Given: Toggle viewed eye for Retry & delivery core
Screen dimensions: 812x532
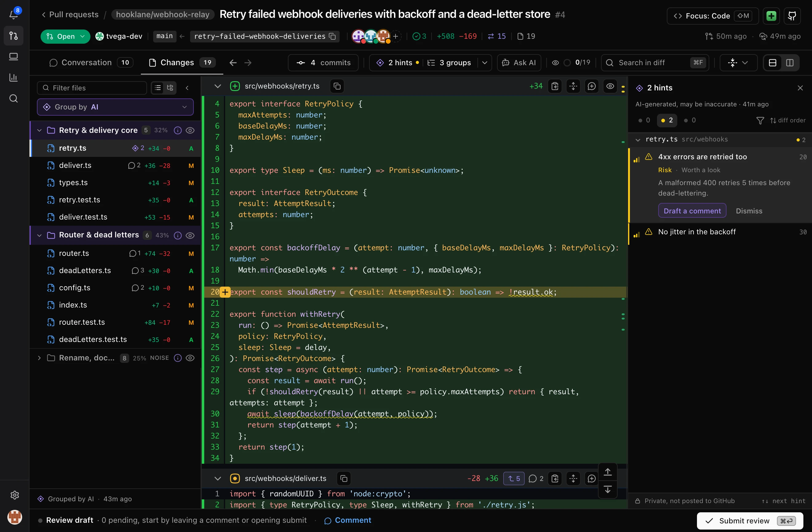Looking at the screenshot, I should [190, 130].
